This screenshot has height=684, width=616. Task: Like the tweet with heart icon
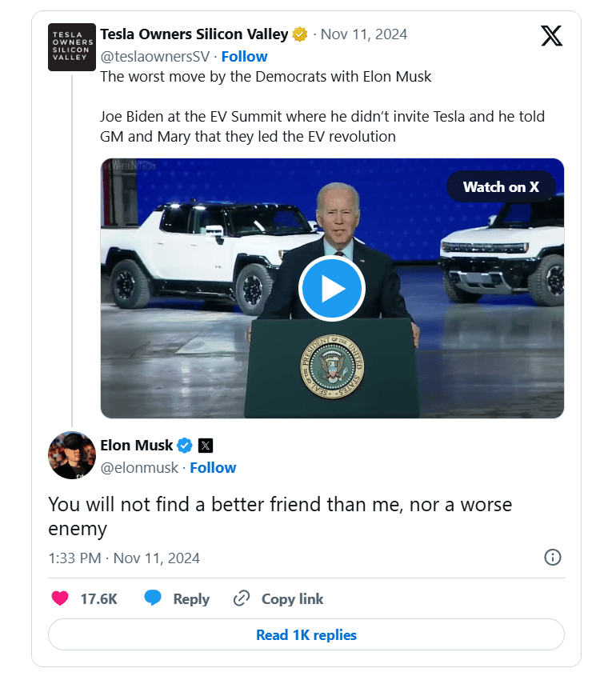point(60,598)
